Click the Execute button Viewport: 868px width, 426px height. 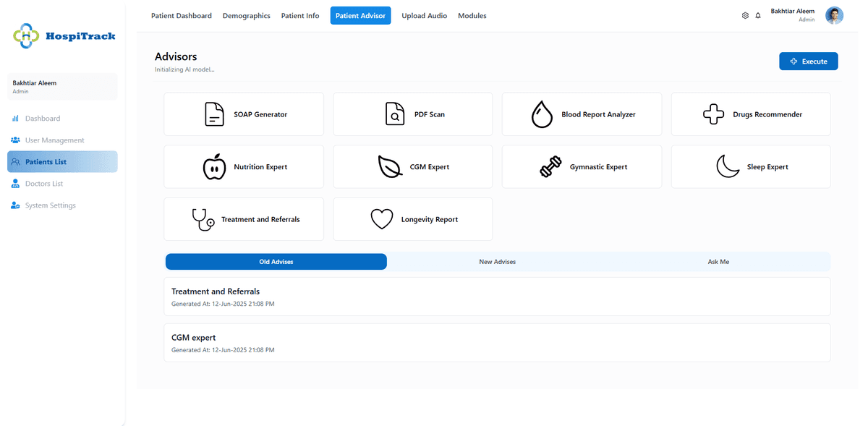808,61
